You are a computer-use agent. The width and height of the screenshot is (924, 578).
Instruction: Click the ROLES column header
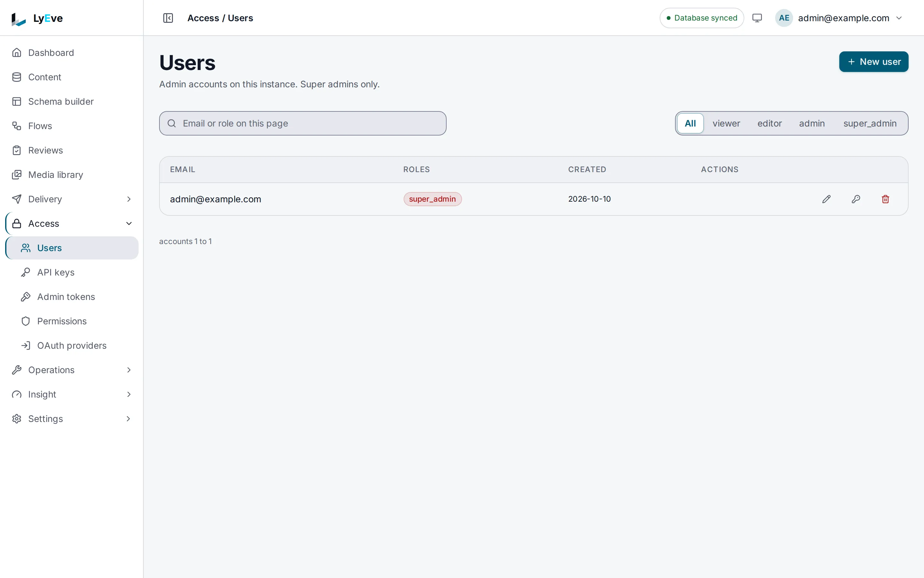click(x=416, y=169)
